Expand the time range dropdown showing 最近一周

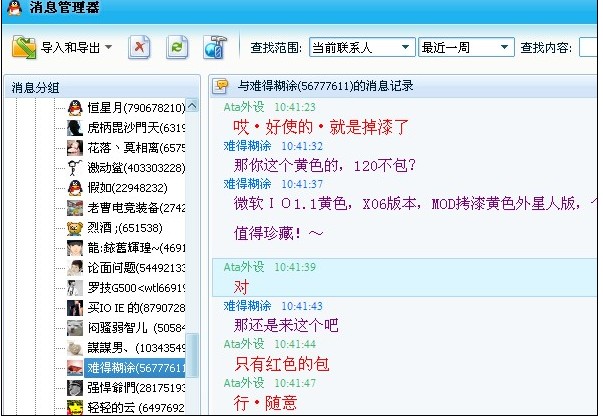(x=465, y=47)
